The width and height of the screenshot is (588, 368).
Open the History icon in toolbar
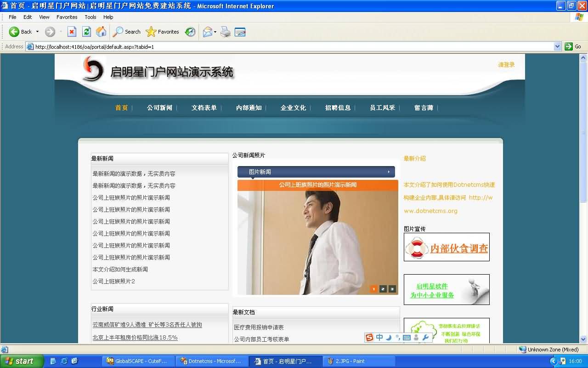click(x=190, y=32)
